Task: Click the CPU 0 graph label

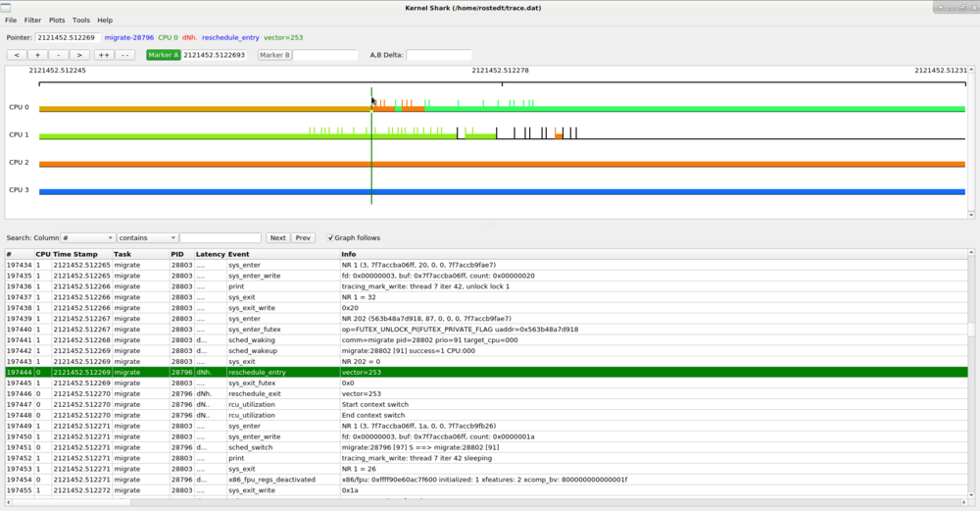Action: 19,107
